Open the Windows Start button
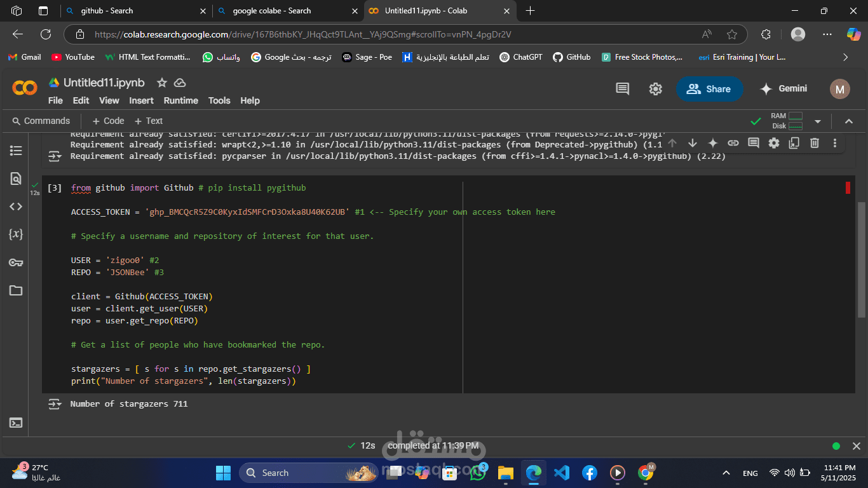Viewport: 868px width, 488px height. coord(224,473)
